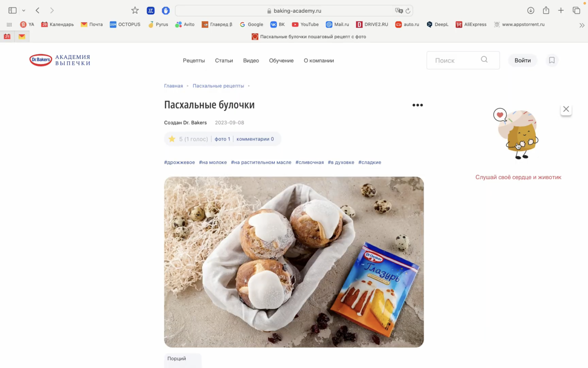The height and width of the screenshot is (368, 588).
Task: Click the Safari downloads icon
Action: click(530, 11)
